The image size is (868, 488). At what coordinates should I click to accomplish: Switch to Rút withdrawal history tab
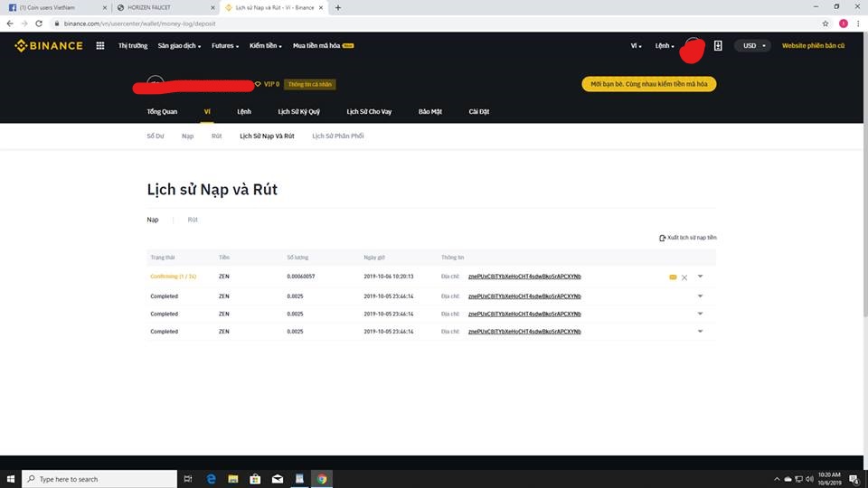tap(193, 220)
